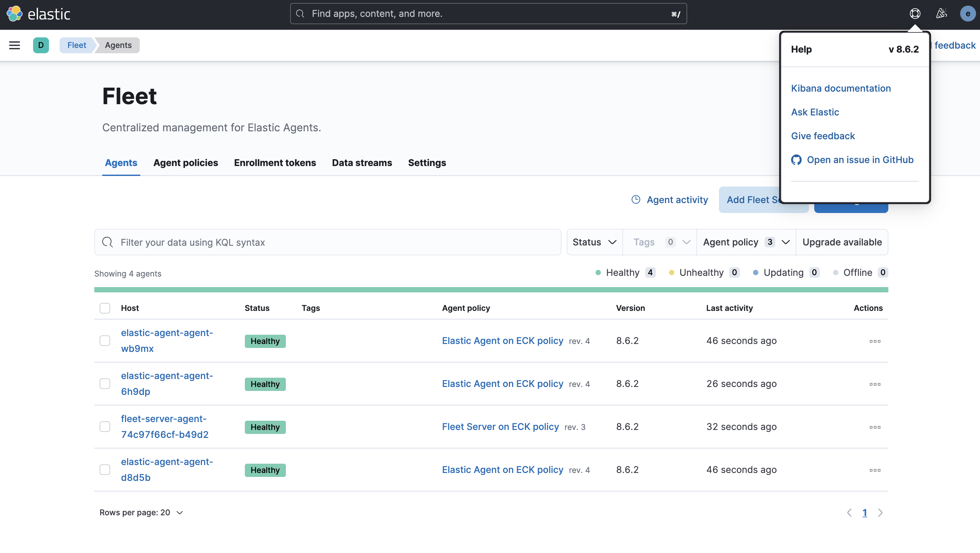Go to next page arrow
Image resolution: width=980 pixels, height=553 pixels.
880,513
